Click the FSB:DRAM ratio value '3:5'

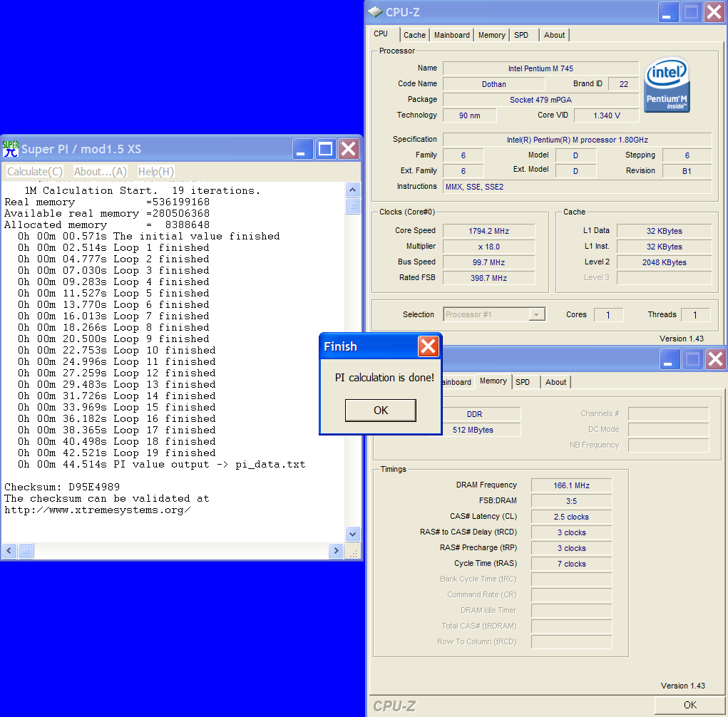pyautogui.click(x=572, y=501)
